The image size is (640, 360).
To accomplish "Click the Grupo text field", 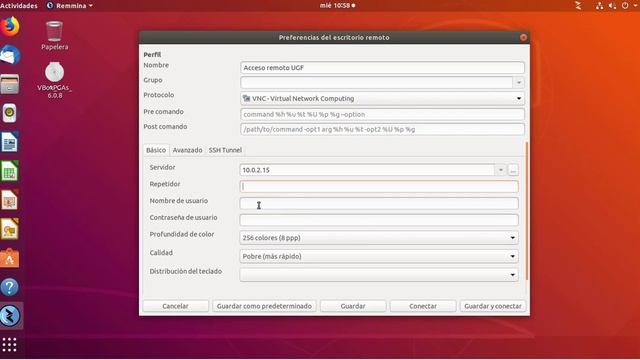I will coord(376,82).
